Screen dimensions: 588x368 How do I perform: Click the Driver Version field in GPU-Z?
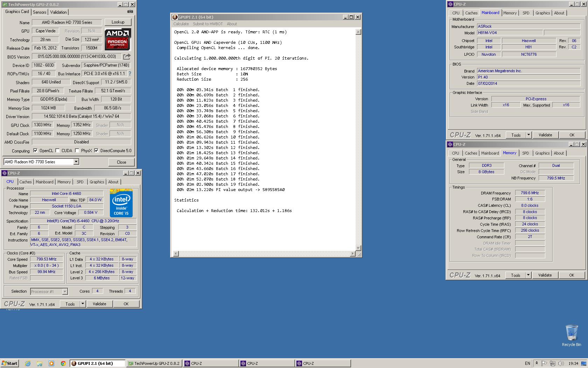[82, 116]
